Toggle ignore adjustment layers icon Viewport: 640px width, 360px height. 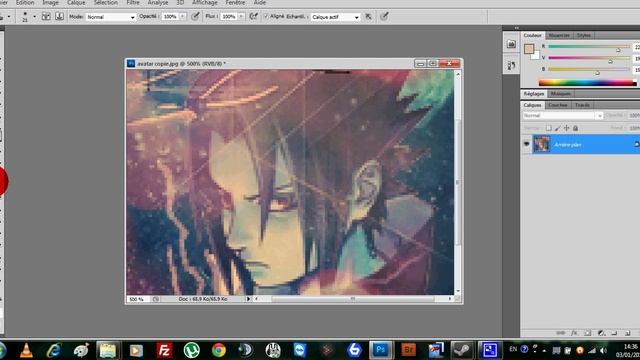coord(369,17)
